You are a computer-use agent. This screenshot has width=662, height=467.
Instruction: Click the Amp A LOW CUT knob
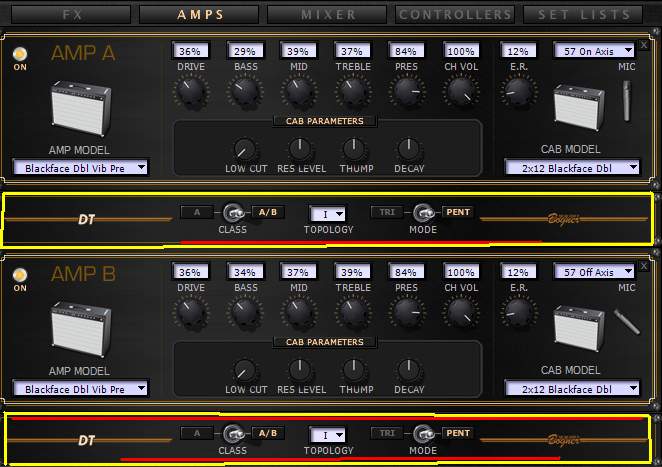tap(245, 149)
